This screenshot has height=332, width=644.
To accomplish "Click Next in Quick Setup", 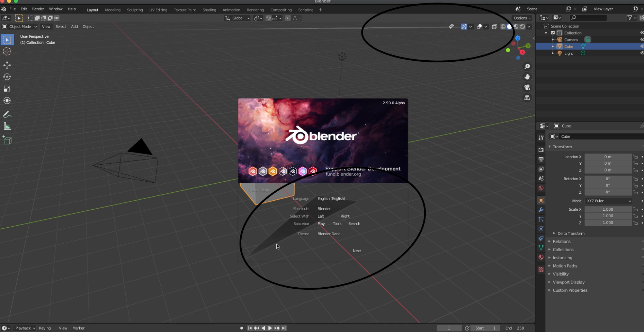I will (x=357, y=251).
